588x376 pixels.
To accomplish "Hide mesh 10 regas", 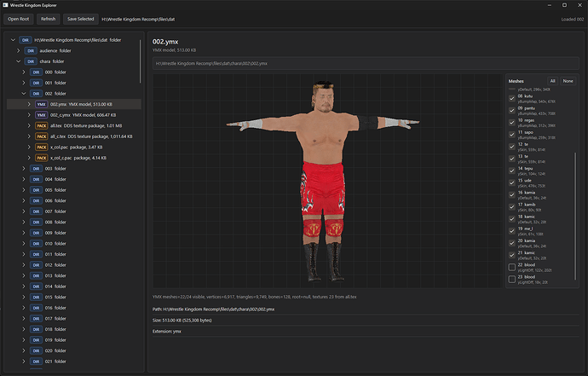I will point(512,122).
